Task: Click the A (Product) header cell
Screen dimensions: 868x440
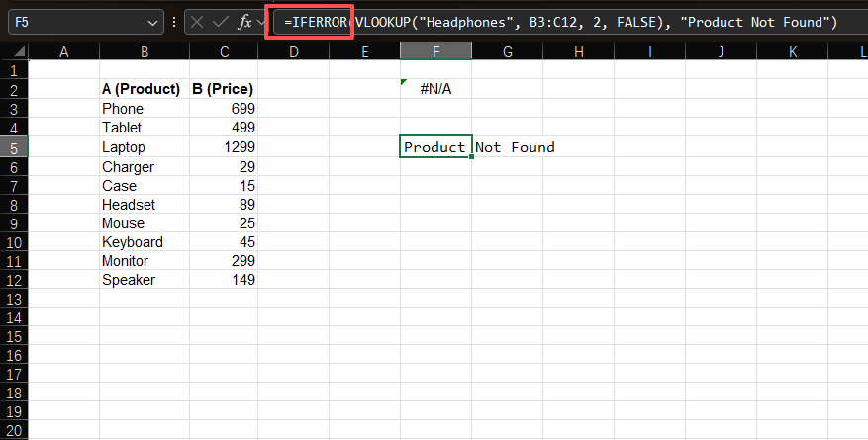Action: pyautogui.click(x=145, y=89)
